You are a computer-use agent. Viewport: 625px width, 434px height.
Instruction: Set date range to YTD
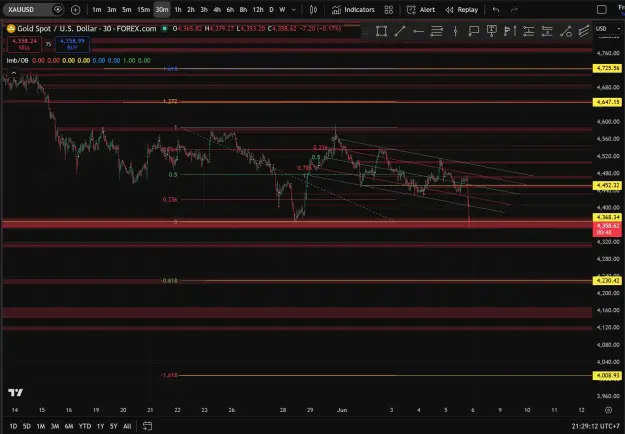pyautogui.click(x=85, y=426)
